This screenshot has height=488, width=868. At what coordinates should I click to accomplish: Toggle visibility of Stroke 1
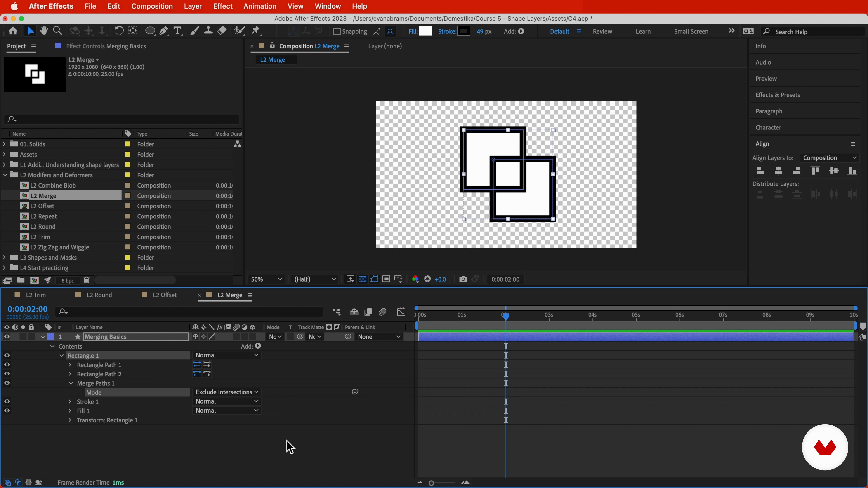coord(7,401)
